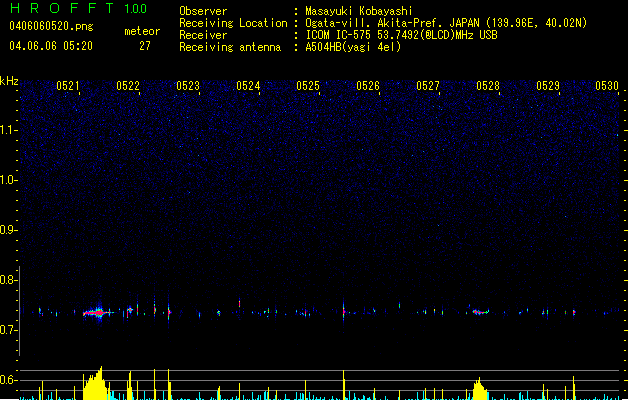Click the HROFFT 1.0.0 title text
This screenshot has width=629, height=400.
[79, 8]
